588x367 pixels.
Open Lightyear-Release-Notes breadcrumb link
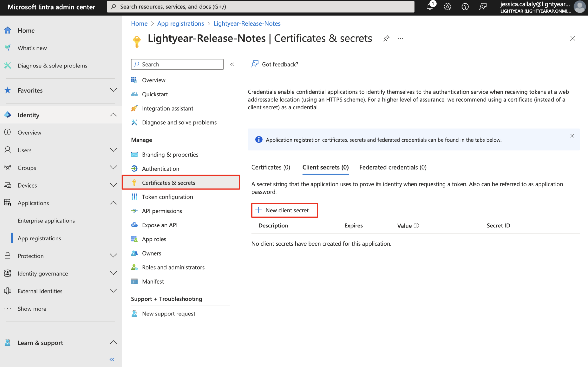pos(247,23)
